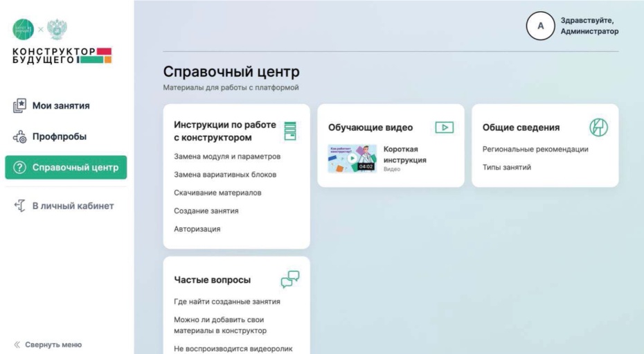
Task: Open Авторизация instruction
Action: click(x=197, y=229)
